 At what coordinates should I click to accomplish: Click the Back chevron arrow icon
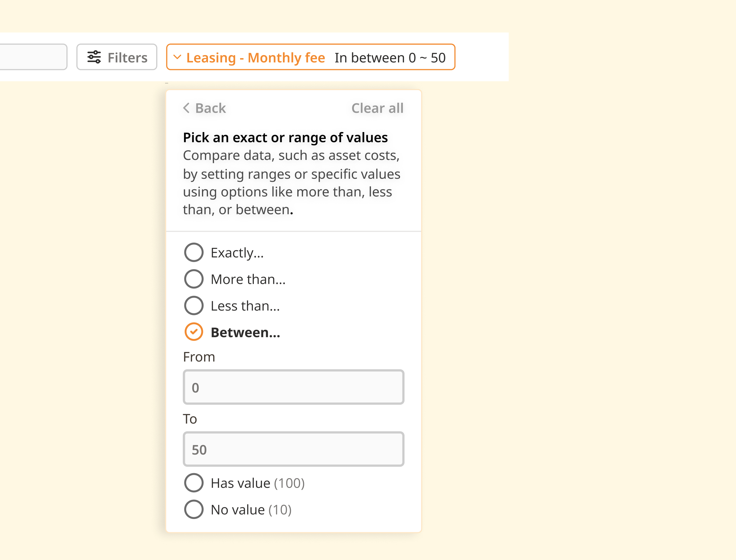[x=186, y=108]
